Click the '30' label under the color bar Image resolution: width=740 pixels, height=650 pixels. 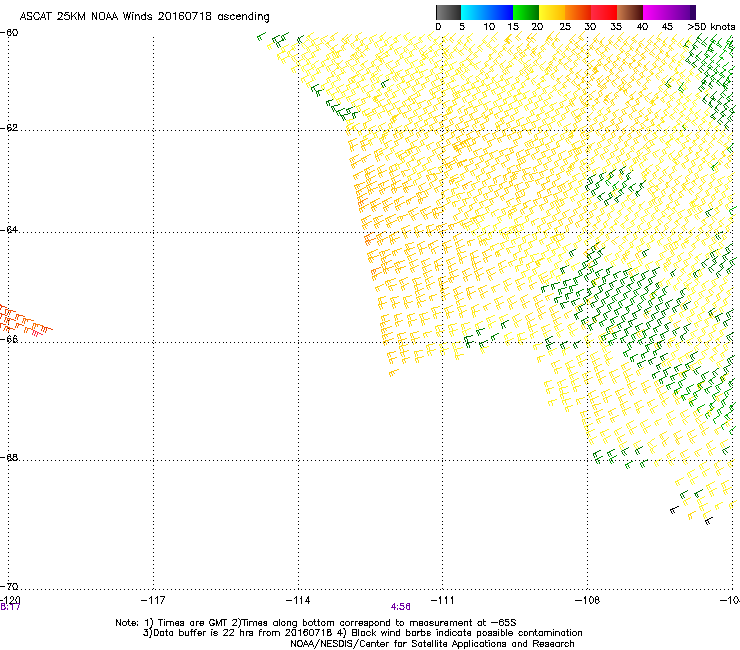click(x=590, y=27)
